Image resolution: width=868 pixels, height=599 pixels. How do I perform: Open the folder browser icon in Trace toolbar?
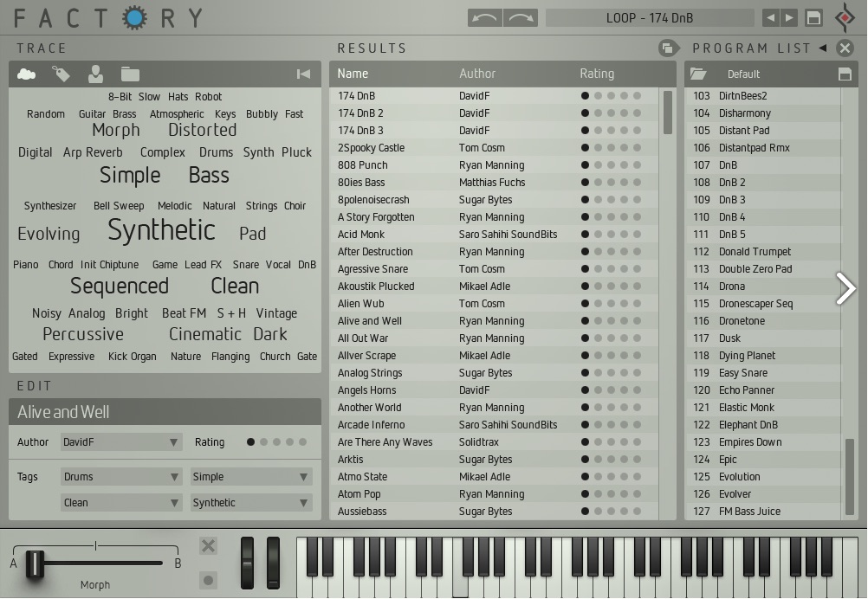130,74
